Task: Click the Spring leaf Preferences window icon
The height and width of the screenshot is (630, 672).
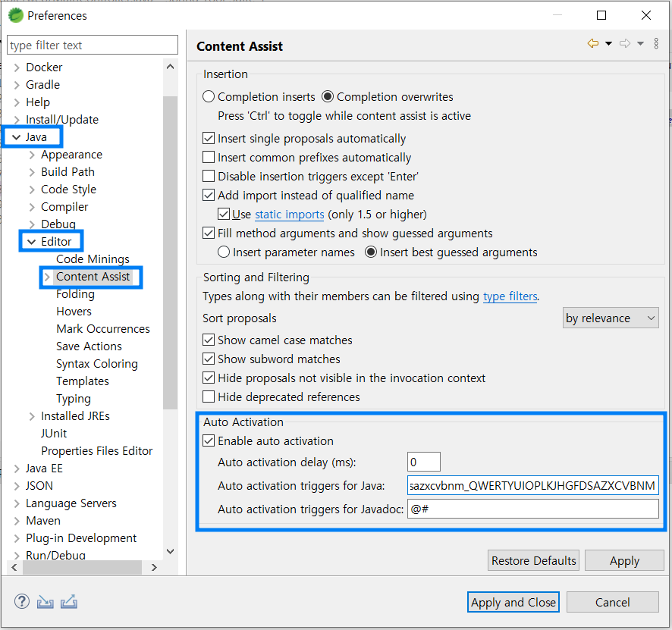Action: click(x=16, y=15)
